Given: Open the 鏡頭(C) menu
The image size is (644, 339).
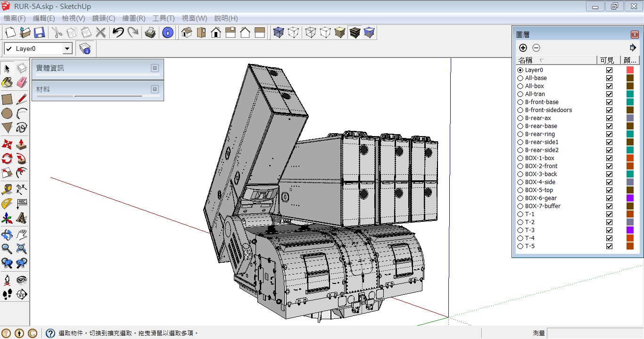Looking at the screenshot, I should 103,18.
